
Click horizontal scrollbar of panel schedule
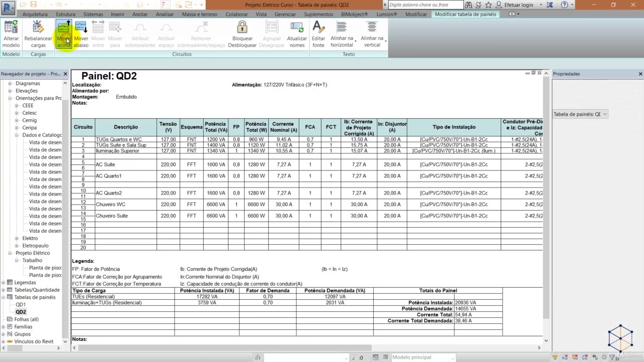point(224,347)
